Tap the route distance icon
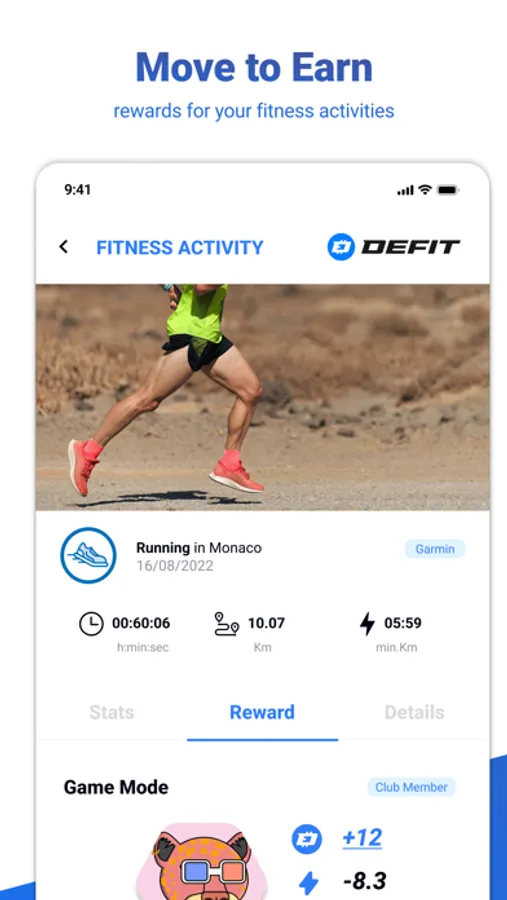The width and height of the screenshot is (507, 900). click(x=226, y=623)
